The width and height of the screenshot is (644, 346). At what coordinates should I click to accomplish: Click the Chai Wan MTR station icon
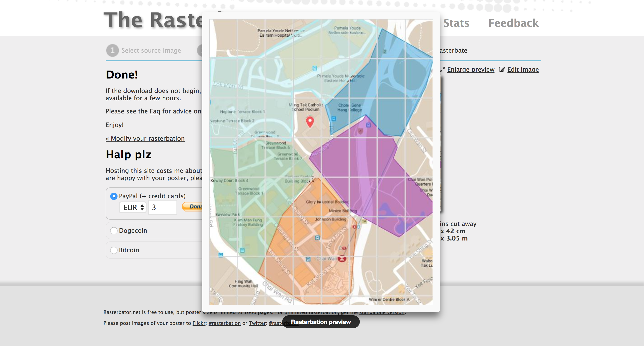(x=342, y=259)
